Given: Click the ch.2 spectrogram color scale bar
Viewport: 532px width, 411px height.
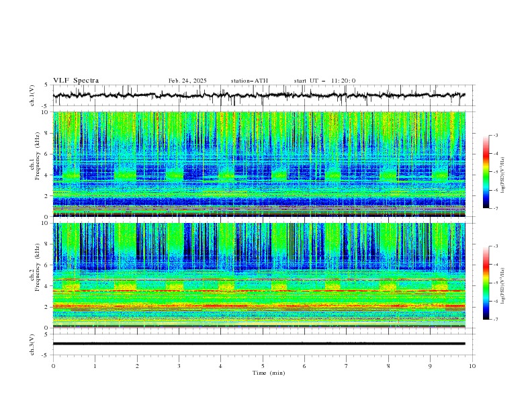Looking at the screenshot, I should click(486, 283).
